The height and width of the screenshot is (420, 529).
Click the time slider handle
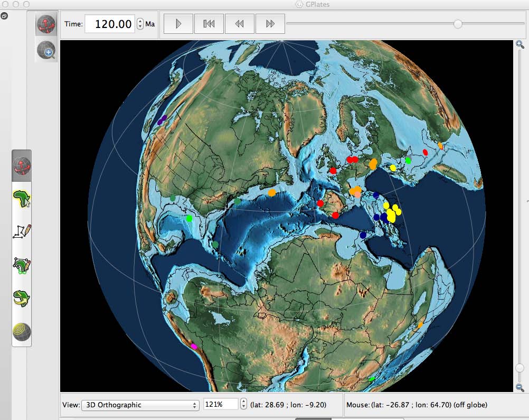pyautogui.click(x=458, y=24)
